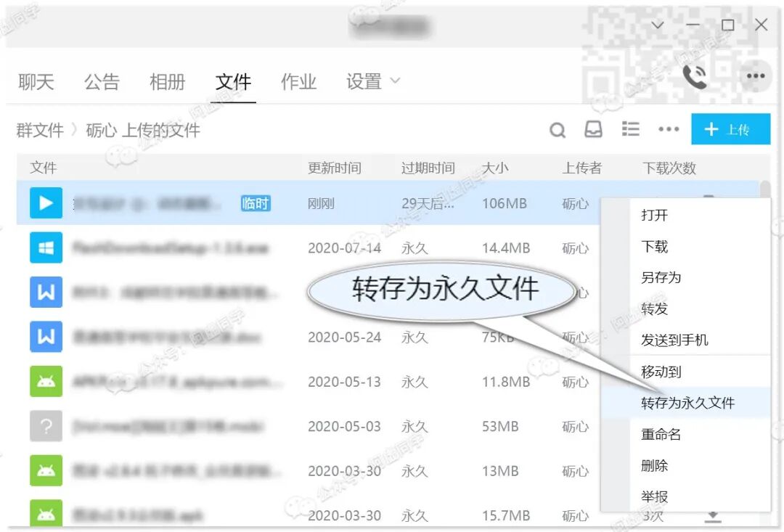Sort by 下载次数 column header
This screenshot has height=532, width=784.
669,168
